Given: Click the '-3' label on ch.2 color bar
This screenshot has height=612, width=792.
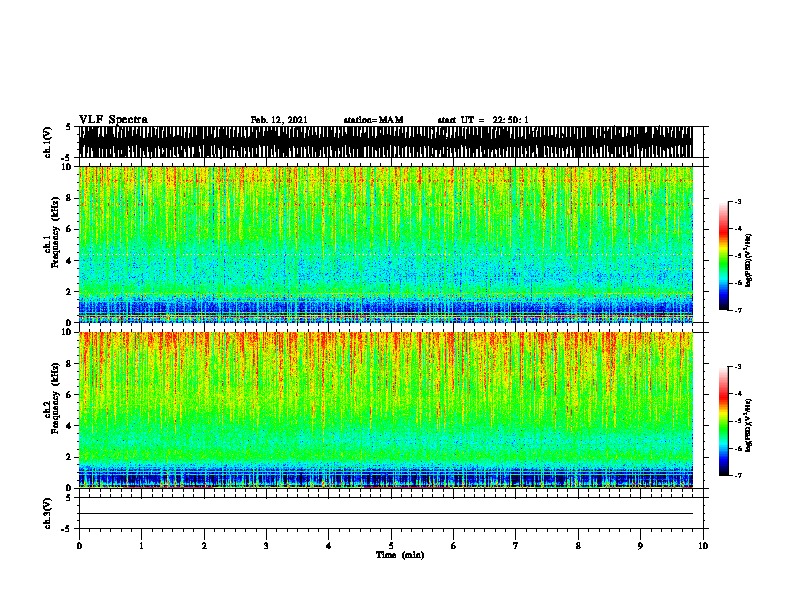Looking at the screenshot, I should 737,367.
